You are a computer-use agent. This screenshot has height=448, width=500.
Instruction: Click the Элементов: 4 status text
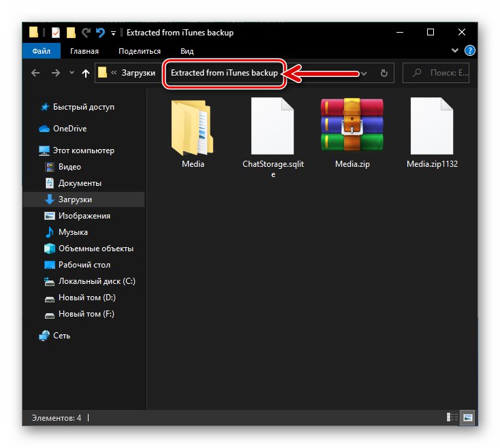pos(57,417)
